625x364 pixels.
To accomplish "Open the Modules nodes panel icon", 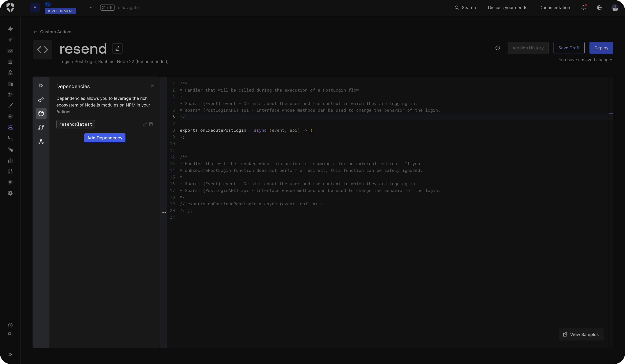I will [41, 142].
